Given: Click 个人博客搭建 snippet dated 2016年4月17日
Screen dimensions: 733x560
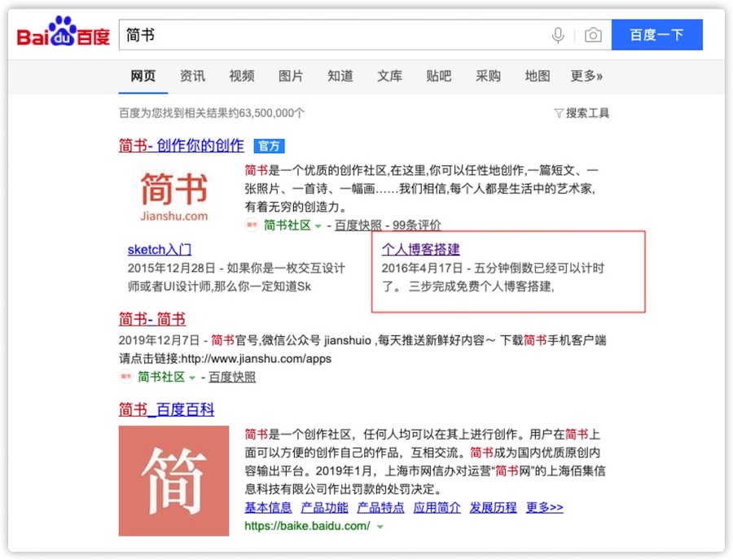Looking at the screenshot, I should click(494, 278).
